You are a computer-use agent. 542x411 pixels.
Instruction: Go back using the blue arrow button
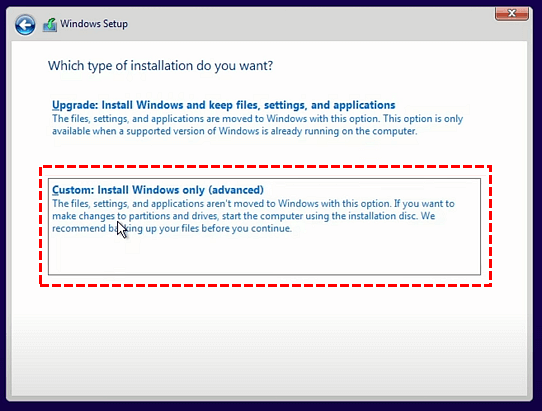(25, 25)
